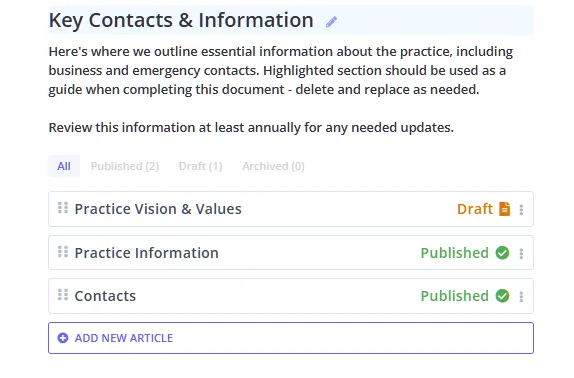Click green checkmark on Practice Information row
Viewport: 574px width, 378px height.
click(x=502, y=253)
